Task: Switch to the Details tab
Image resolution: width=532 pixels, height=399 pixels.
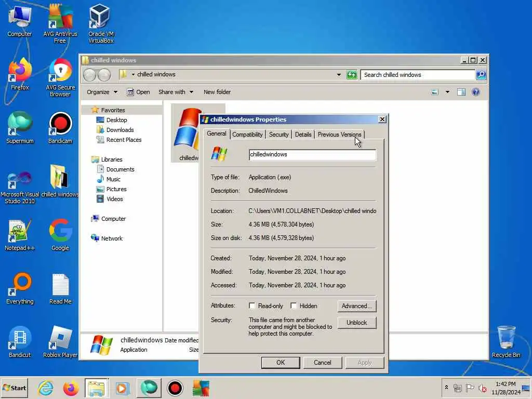Action: pyautogui.click(x=303, y=135)
